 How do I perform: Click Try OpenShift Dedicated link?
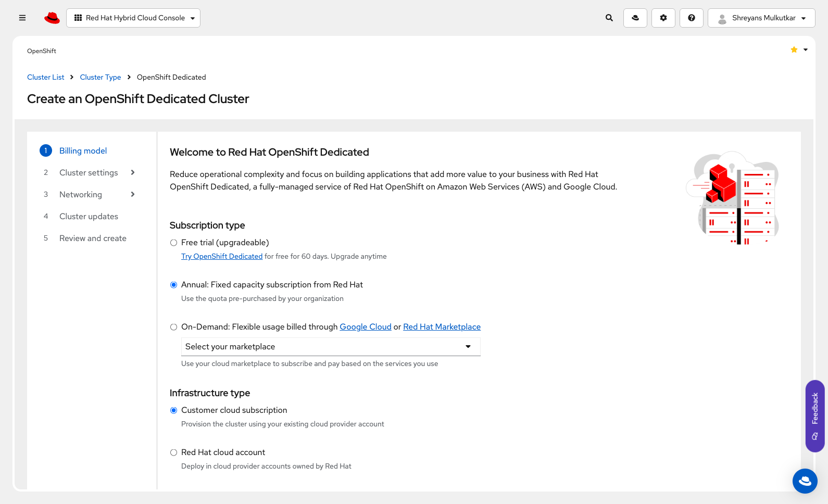tap(222, 256)
